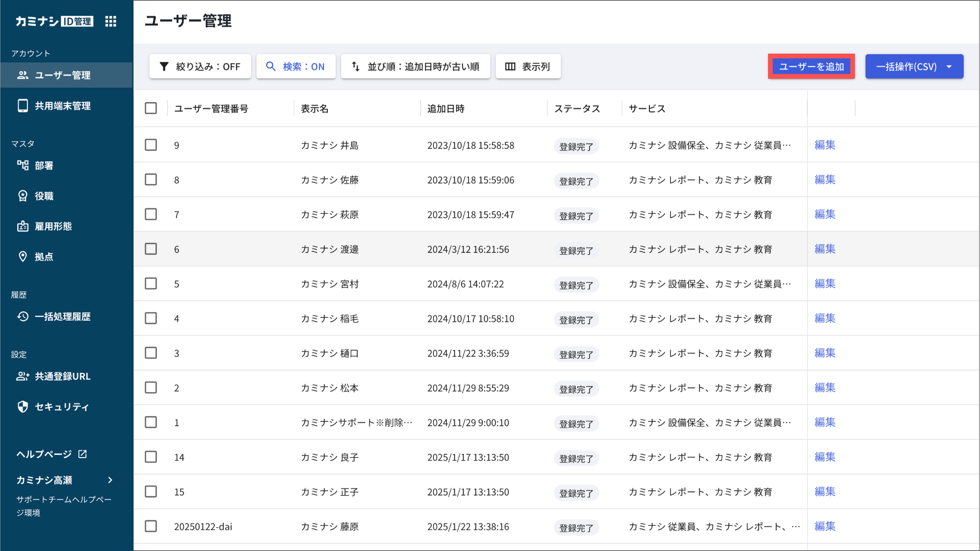This screenshot has height=551, width=980.
Task: Click the sort order arrows icon
Action: tap(356, 67)
